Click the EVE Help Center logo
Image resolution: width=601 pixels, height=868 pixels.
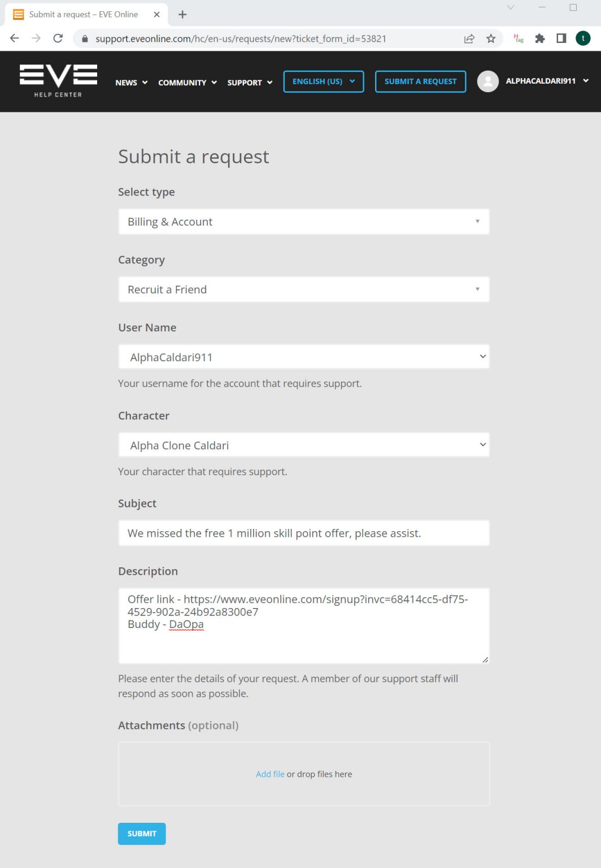click(58, 81)
